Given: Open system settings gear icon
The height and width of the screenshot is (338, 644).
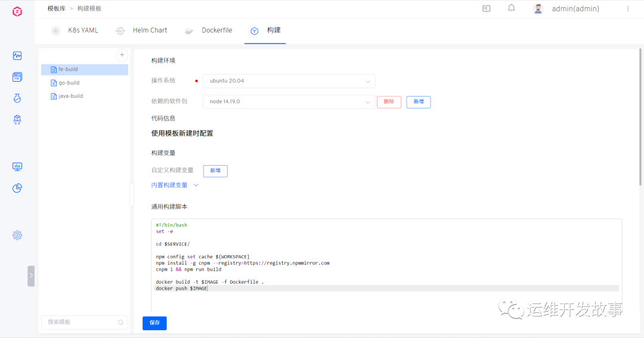Looking at the screenshot, I should click(x=17, y=235).
